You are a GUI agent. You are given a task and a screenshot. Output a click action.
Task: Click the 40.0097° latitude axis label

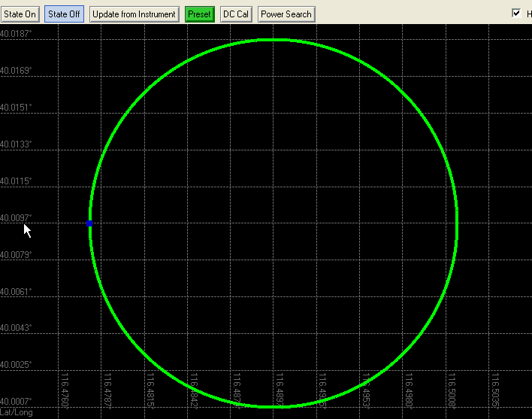pyautogui.click(x=16, y=218)
